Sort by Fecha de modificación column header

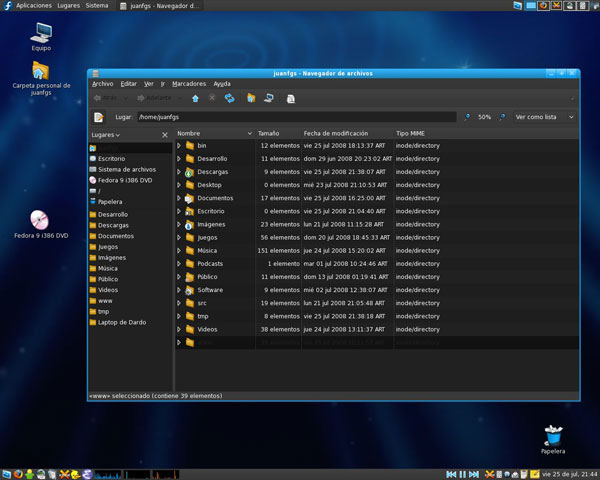[x=347, y=133]
